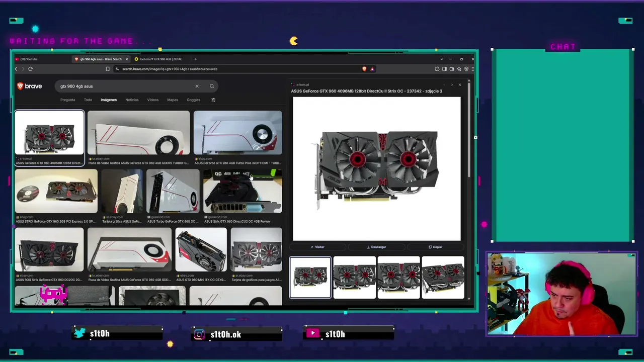Reload the Brave search page

pos(30,69)
